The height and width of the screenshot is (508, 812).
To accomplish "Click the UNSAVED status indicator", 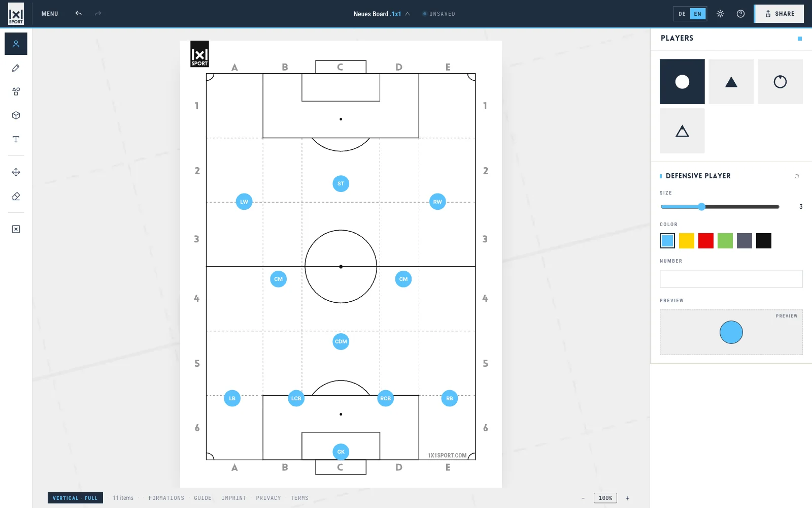I will 439,14.
